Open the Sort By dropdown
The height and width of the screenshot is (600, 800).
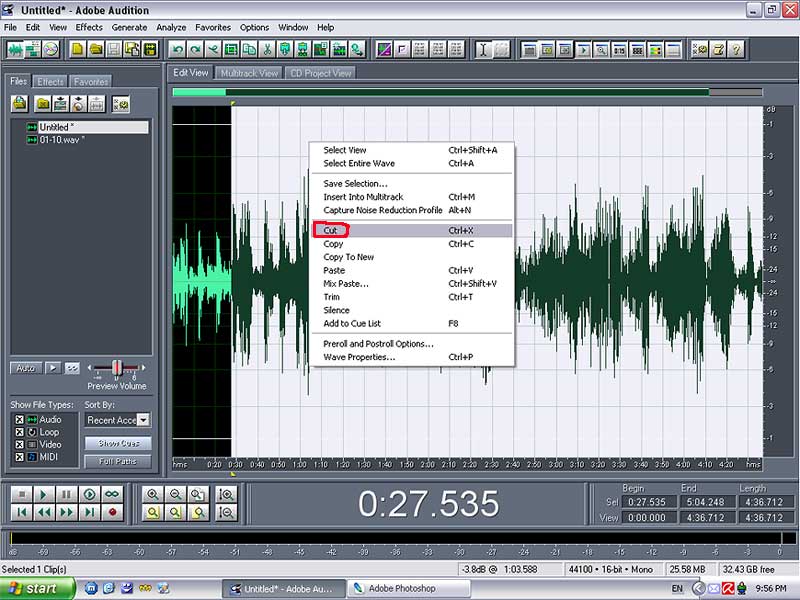[144, 420]
